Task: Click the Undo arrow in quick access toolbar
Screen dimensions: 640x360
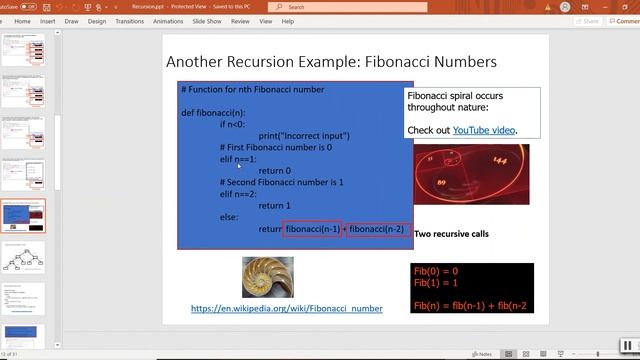Action: coord(60,7)
